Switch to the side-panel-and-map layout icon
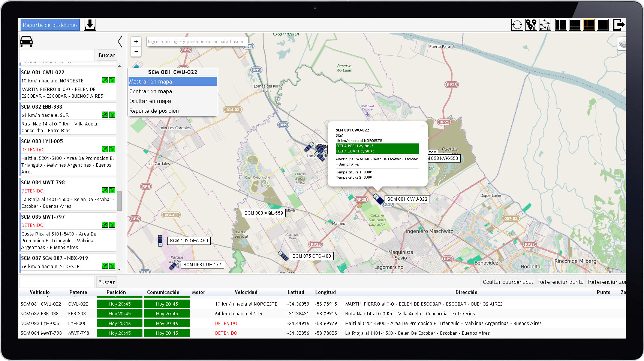This screenshot has width=644, height=361. (x=561, y=25)
